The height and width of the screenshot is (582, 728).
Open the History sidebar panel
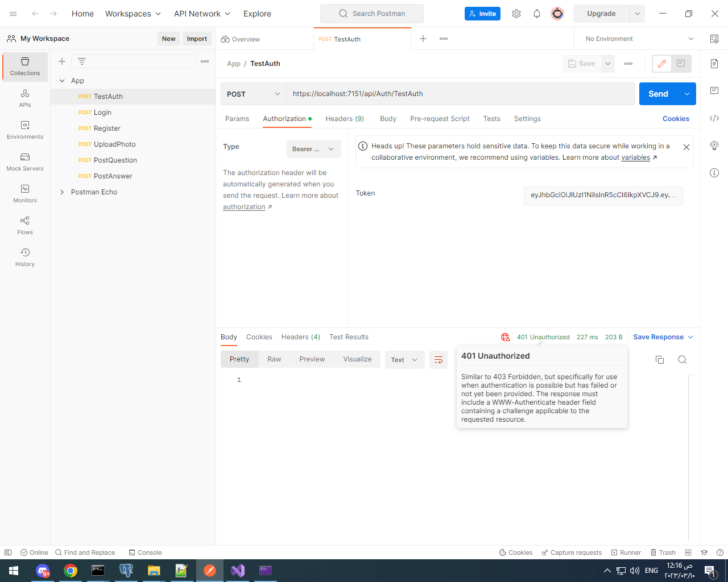(25, 257)
